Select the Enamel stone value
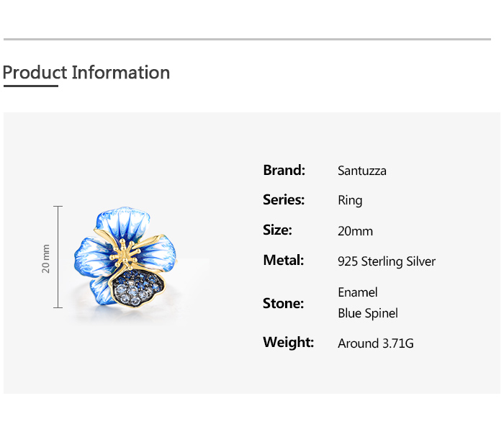Image resolution: width=504 pixels, height=437 pixels. pyautogui.click(x=357, y=292)
